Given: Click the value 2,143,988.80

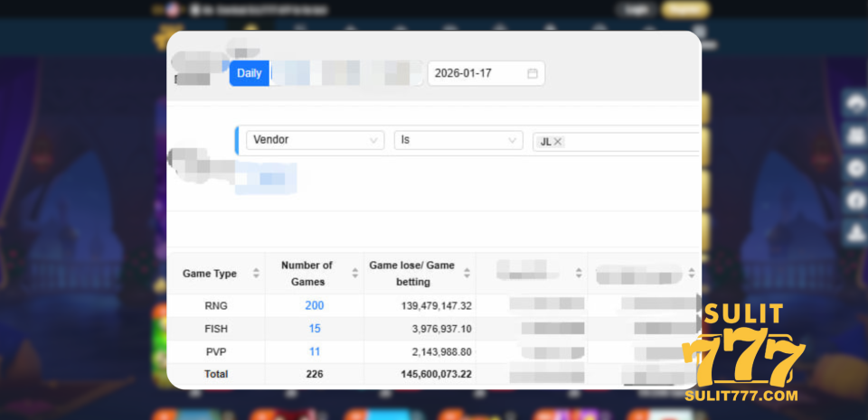Looking at the screenshot, I should 442,352.
